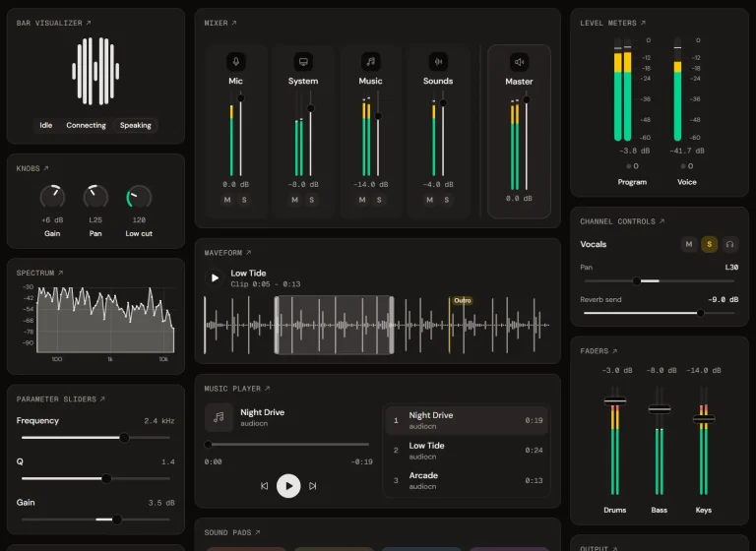Click the music player seek bar handle

pos(209,445)
